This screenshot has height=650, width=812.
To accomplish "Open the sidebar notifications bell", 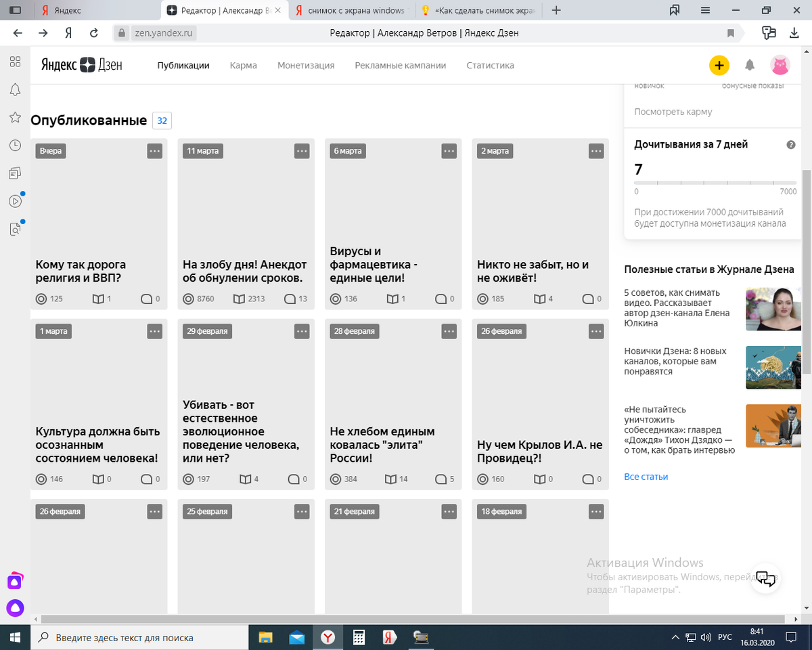I will point(15,90).
